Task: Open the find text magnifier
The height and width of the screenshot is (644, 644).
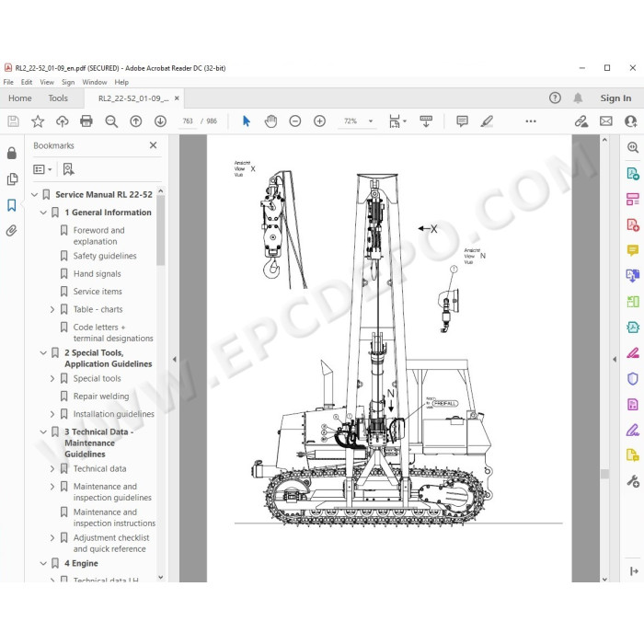Action: point(111,121)
